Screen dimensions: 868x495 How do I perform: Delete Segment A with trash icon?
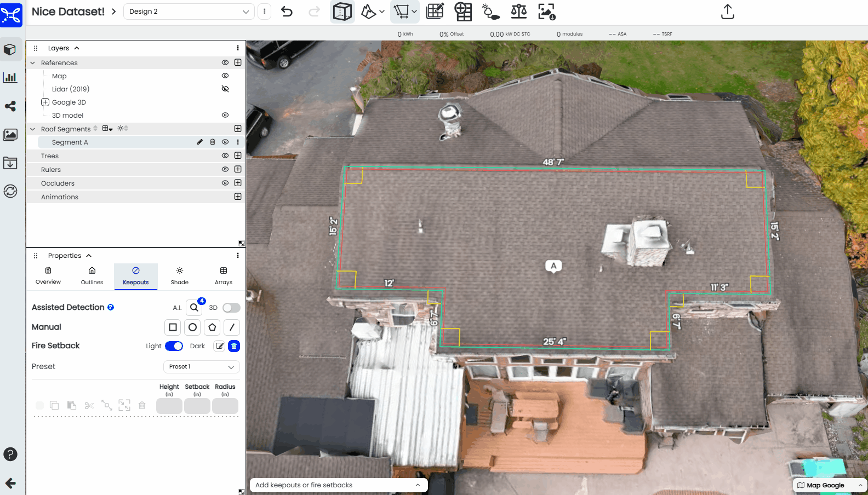coord(213,142)
